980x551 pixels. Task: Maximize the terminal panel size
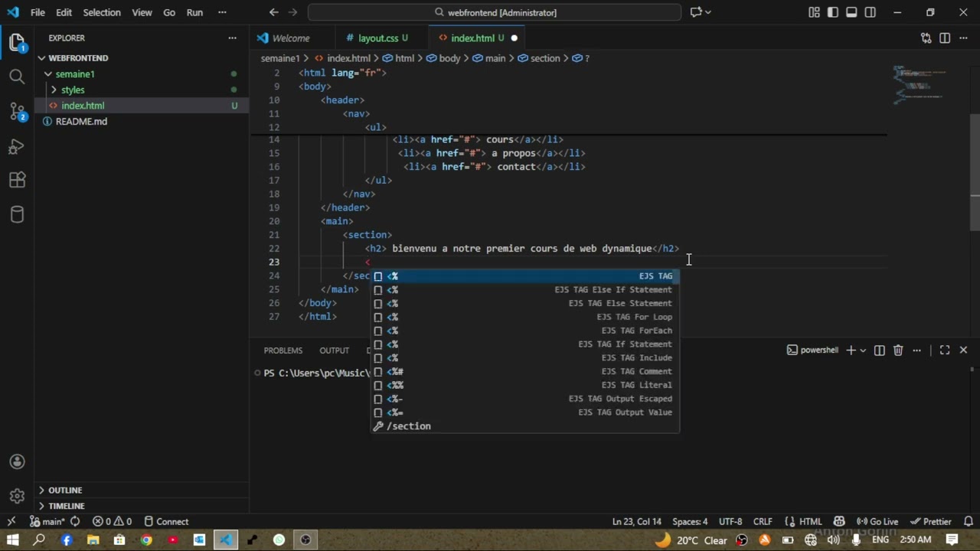coord(945,350)
